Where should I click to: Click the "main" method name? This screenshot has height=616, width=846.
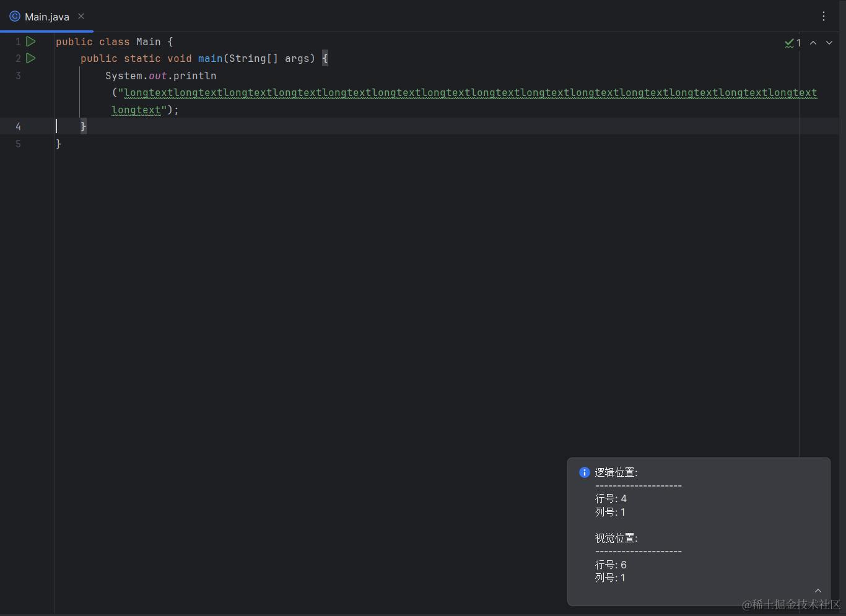coord(211,58)
